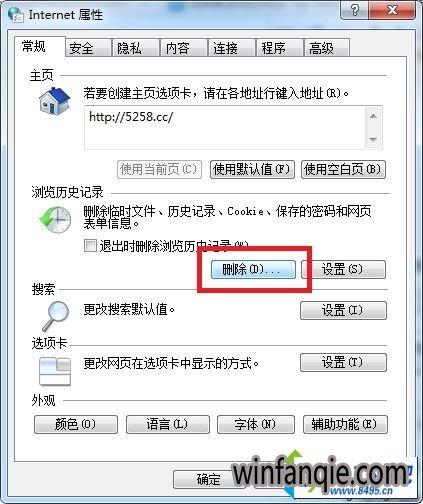Click the homepage box scroll down arrow
The width and height of the screenshot is (423, 504).
pyautogui.click(x=373, y=139)
